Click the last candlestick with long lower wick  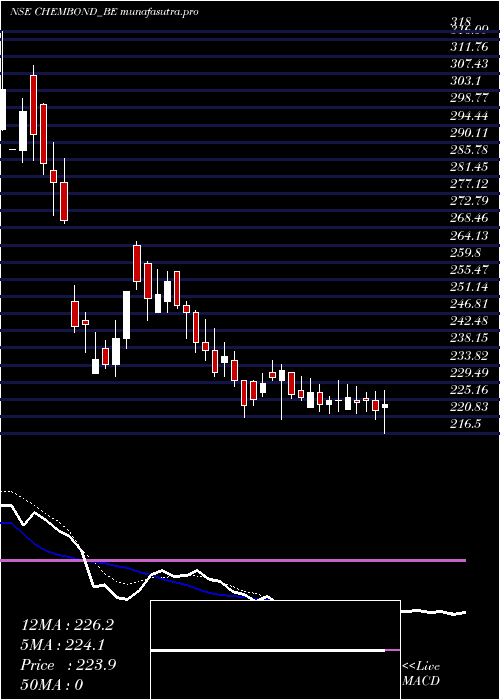pos(384,412)
